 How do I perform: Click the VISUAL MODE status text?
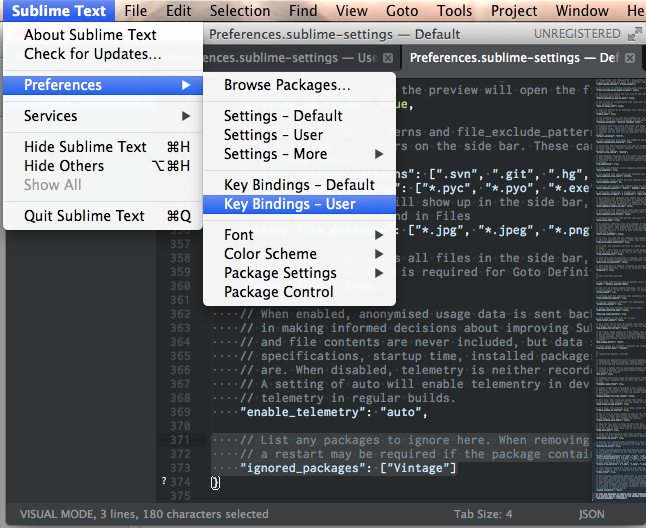(x=144, y=514)
